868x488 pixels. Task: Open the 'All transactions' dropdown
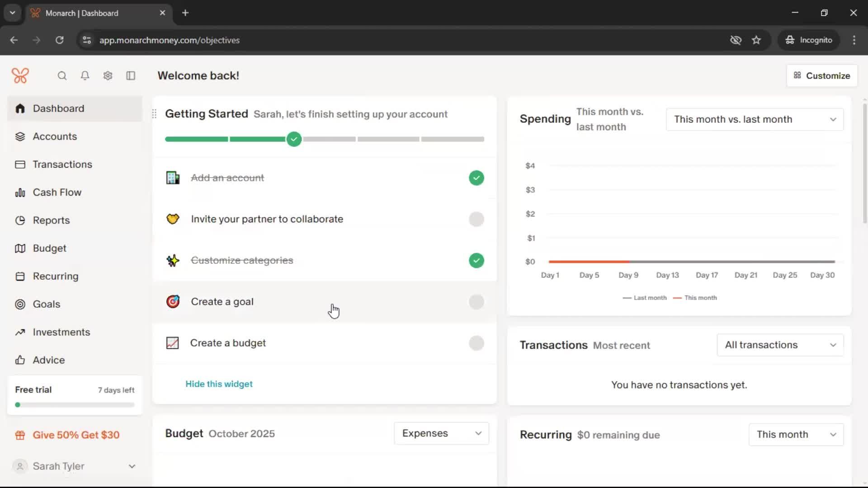tap(780, 345)
